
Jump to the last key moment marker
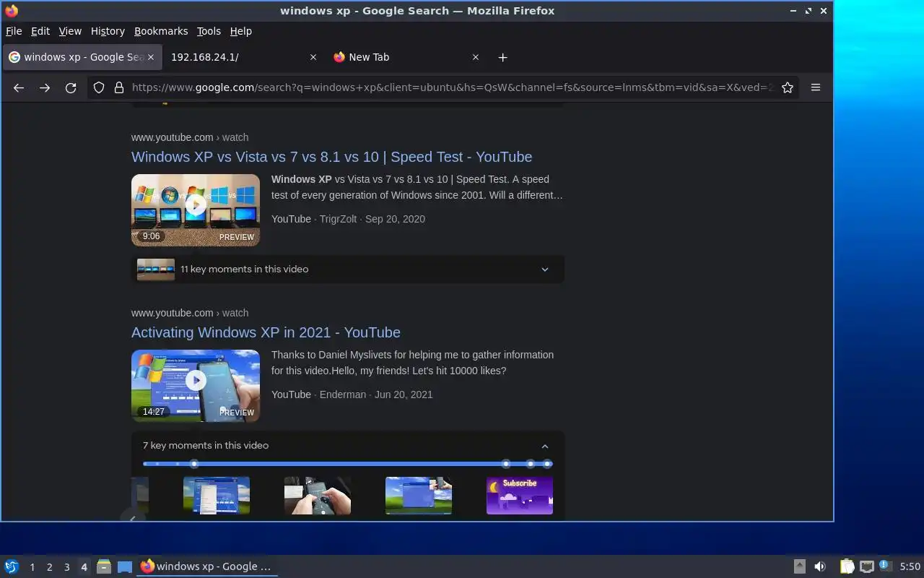pyautogui.click(x=547, y=464)
